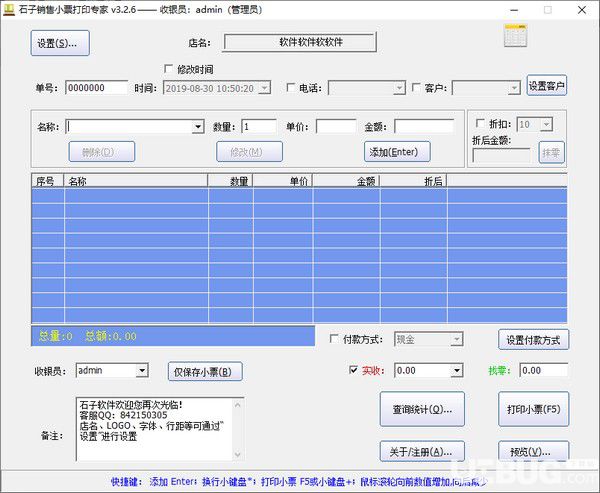The width and height of the screenshot is (600, 493).
Task: Click the 设置(S)... button
Action: pos(60,43)
